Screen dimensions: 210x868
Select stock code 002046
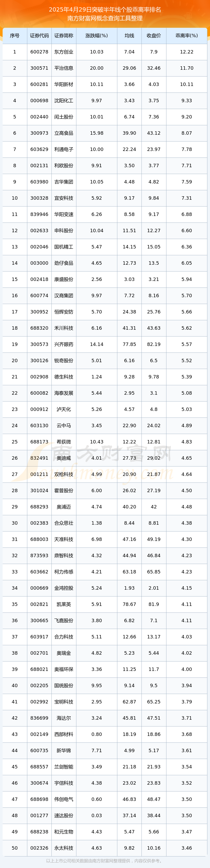click(39, 247)
